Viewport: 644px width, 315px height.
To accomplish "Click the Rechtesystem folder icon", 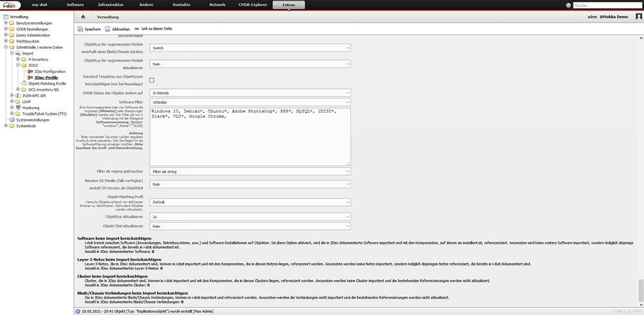I will [x=12, y=41].
